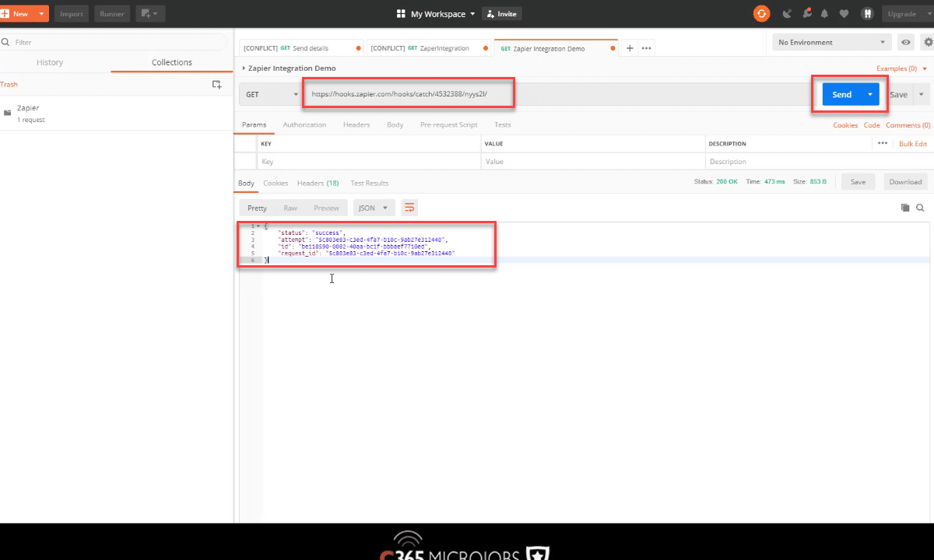This screenshot has height=560, width=934.
Task: Open the satellite dish capture requests icon
Action: point(787,14)
